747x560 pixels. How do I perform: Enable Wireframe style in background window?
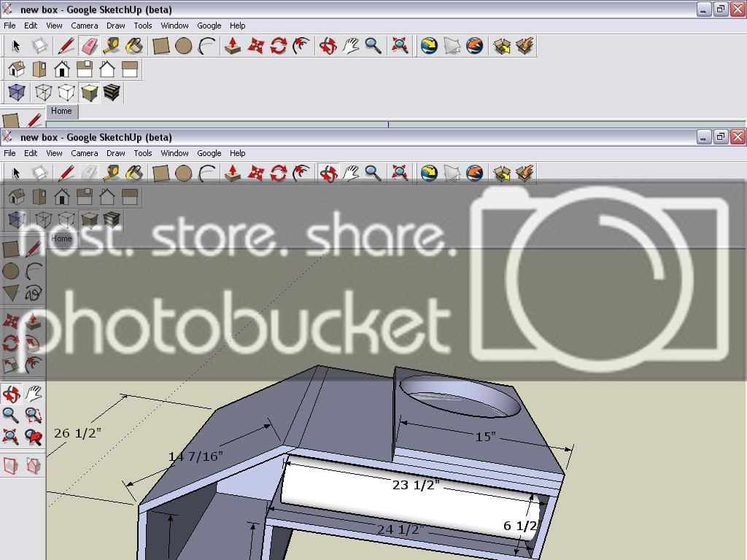[x=43, y=93]
